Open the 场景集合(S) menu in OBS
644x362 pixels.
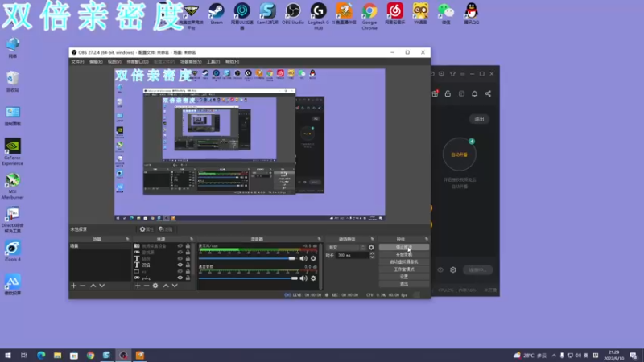pyautogui.click(x=191, y=62)
